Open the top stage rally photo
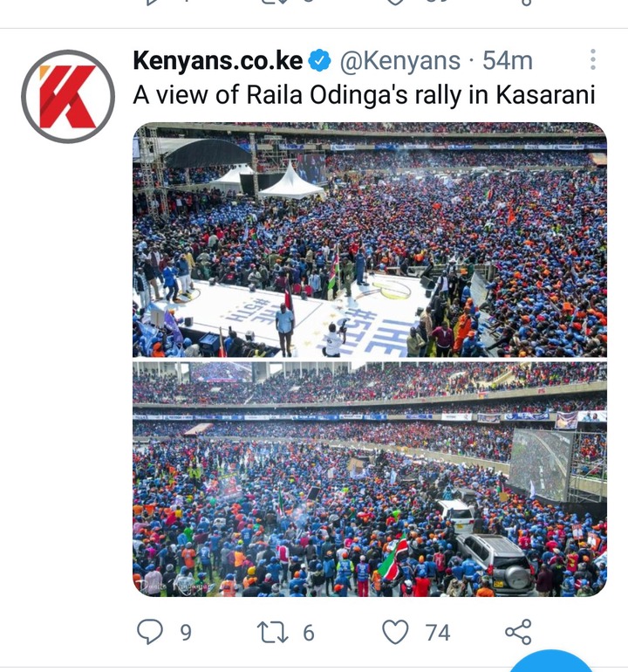Screen dimensions: 628x672 370,240
